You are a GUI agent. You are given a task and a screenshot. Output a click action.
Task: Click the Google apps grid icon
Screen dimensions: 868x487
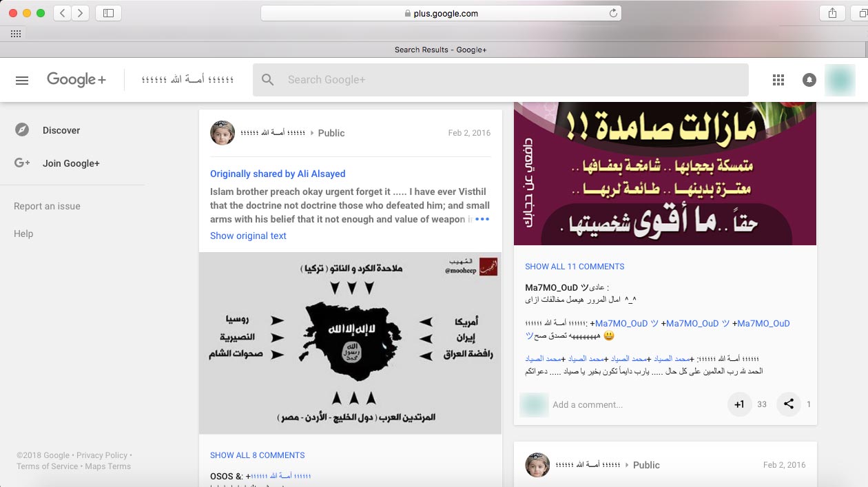778,80
